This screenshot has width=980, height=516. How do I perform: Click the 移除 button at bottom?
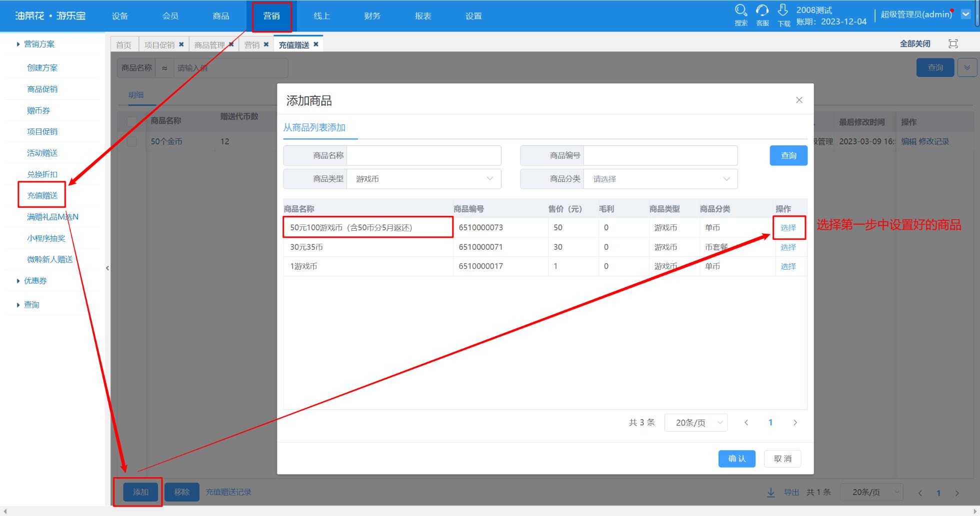point(182,492)
